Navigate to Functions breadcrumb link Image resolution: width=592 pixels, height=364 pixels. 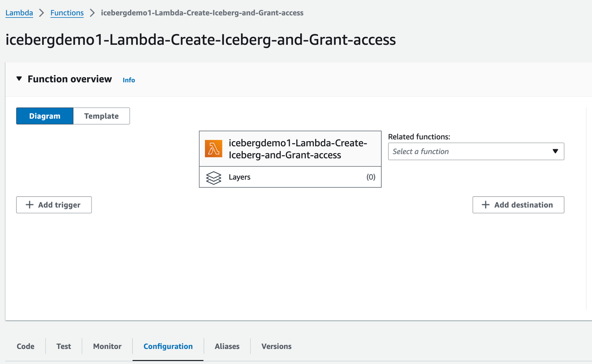[x=67, y=13]
